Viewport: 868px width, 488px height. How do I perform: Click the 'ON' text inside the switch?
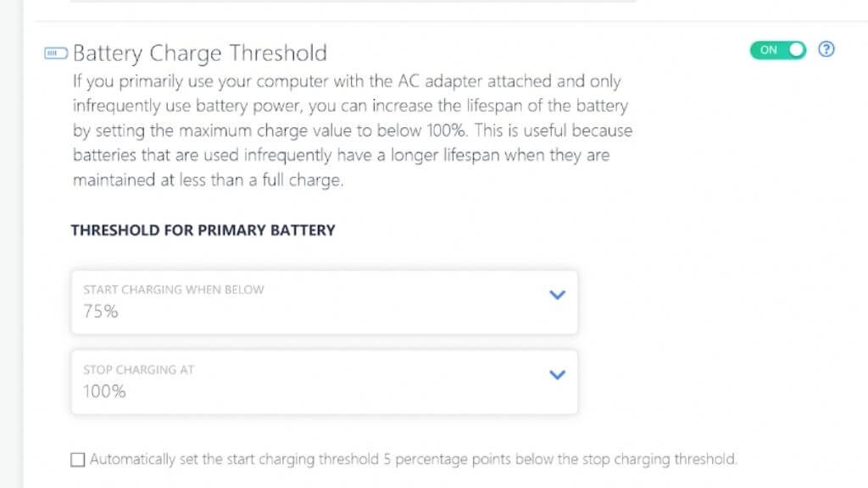769,50
